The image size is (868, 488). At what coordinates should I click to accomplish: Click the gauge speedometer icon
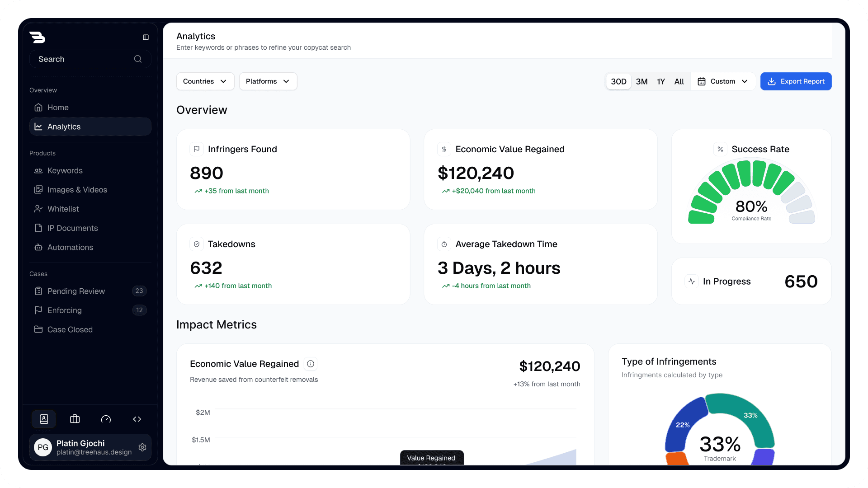coord(106,419)
